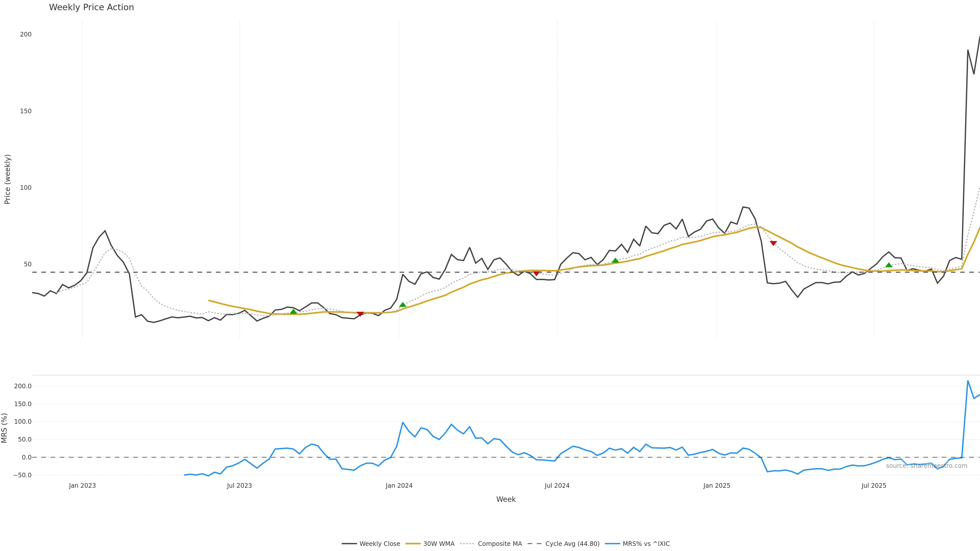Click the red down-triangle marker near June 2024
The image size is (980, 551).
(x=536, y=273)
